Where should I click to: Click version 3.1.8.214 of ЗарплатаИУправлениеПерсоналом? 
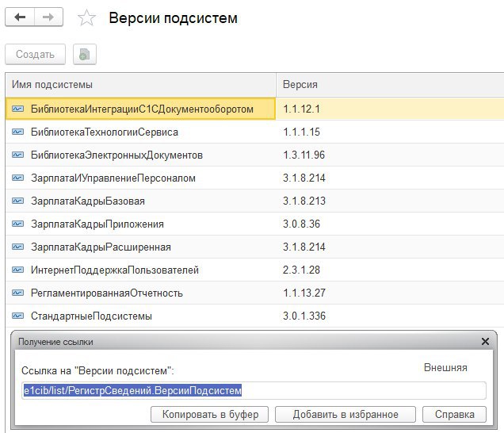pyautogui.click(x=304, y=178)
